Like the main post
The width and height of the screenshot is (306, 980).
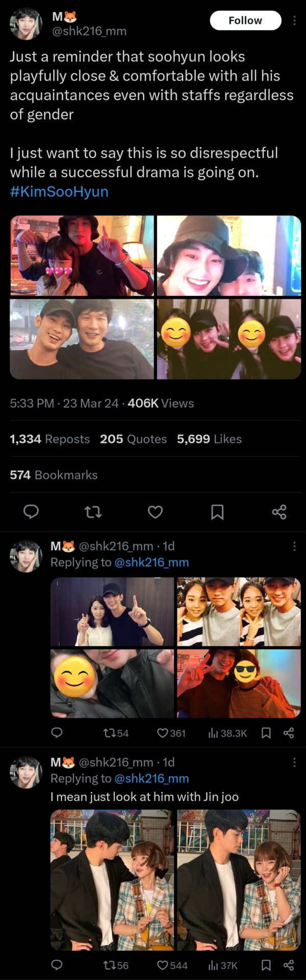(155, 511)
